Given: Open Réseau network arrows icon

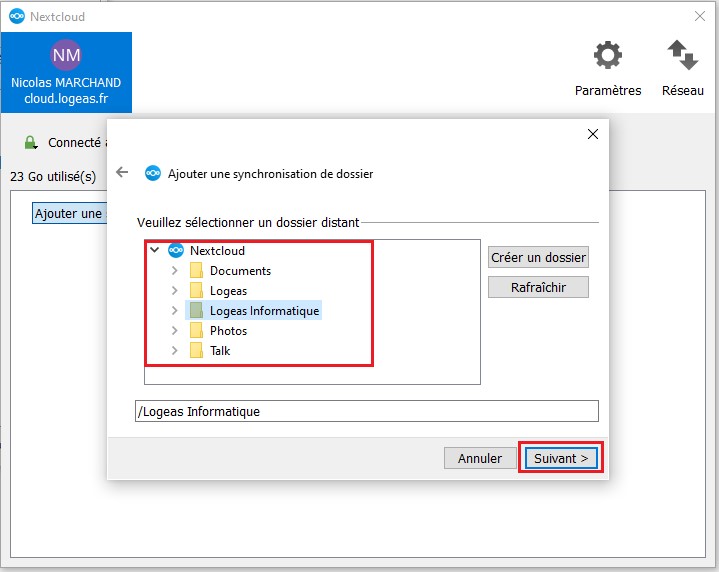Looking at the screenshot, I should (682, 56).
